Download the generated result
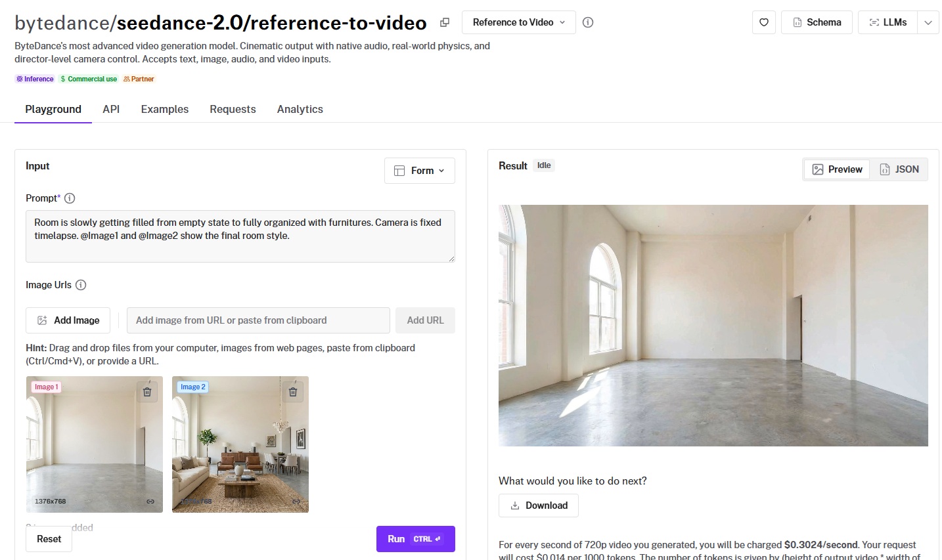The height and width of the screenshot is (560, 942). (x=539, y=506)
